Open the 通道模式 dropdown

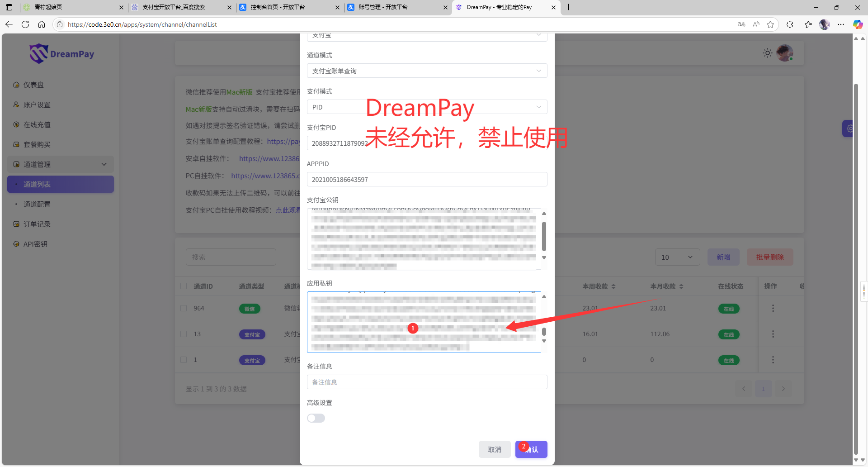(x=426, y=71)
